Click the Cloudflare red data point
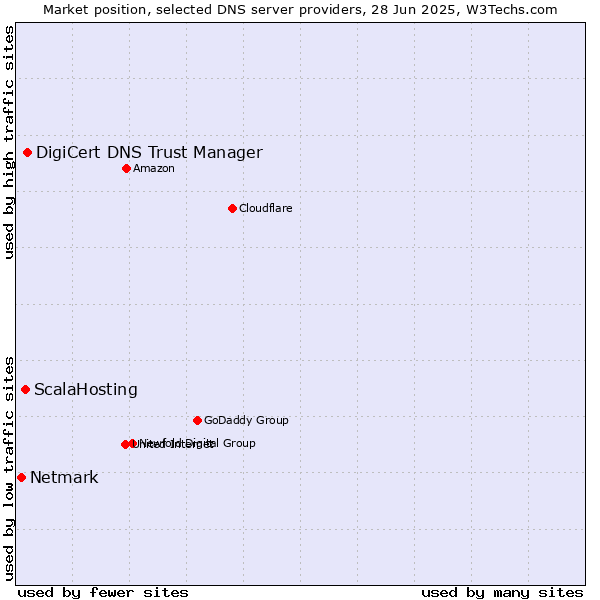Screen dimensions: 600x600 (233, 209)
